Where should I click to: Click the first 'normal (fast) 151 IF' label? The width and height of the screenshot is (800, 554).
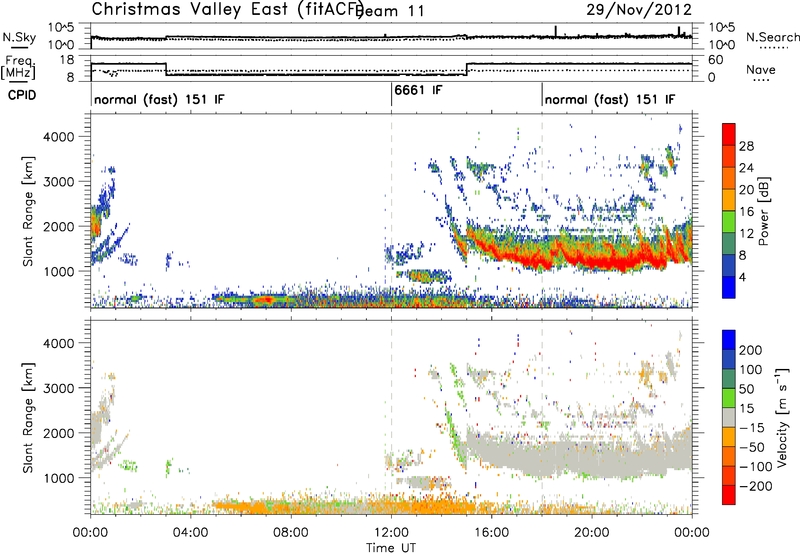point(159,99)
